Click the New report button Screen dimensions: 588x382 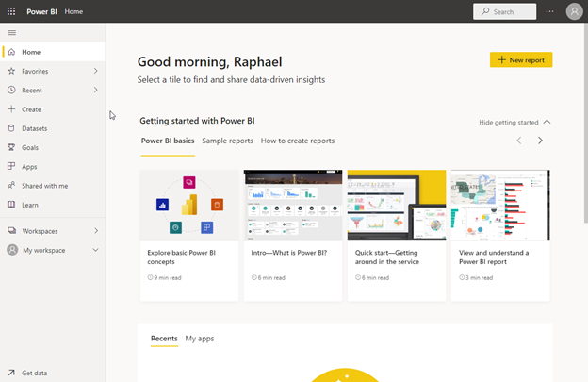(521, 60)
